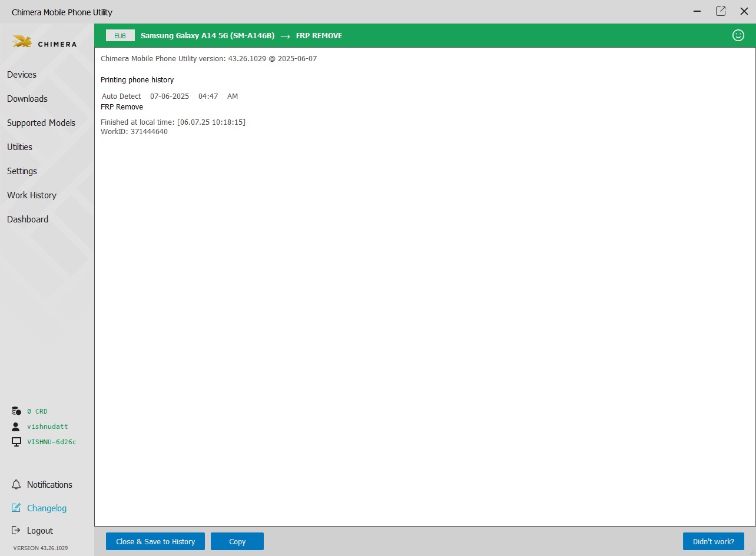The image size is (756, 556).
Task: View Work History
Action: pyautogui.click(x=32, y=195)
